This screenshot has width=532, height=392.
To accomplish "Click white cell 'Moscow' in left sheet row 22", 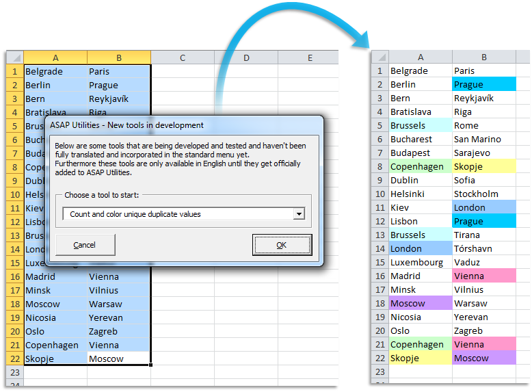I will (x=119, y=358).
